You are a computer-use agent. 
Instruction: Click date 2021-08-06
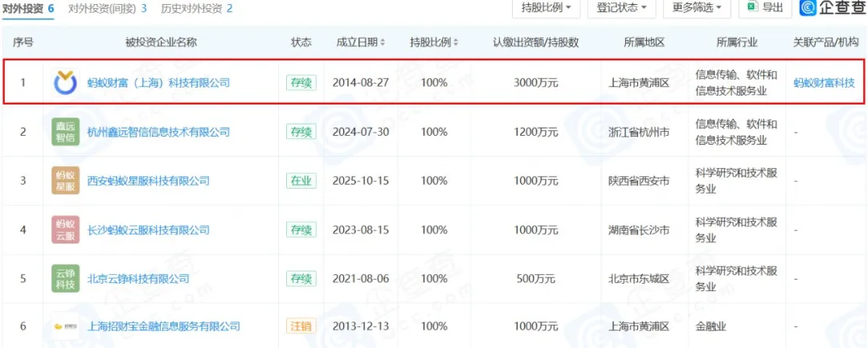pyautogui.click(x=361, y=278)
